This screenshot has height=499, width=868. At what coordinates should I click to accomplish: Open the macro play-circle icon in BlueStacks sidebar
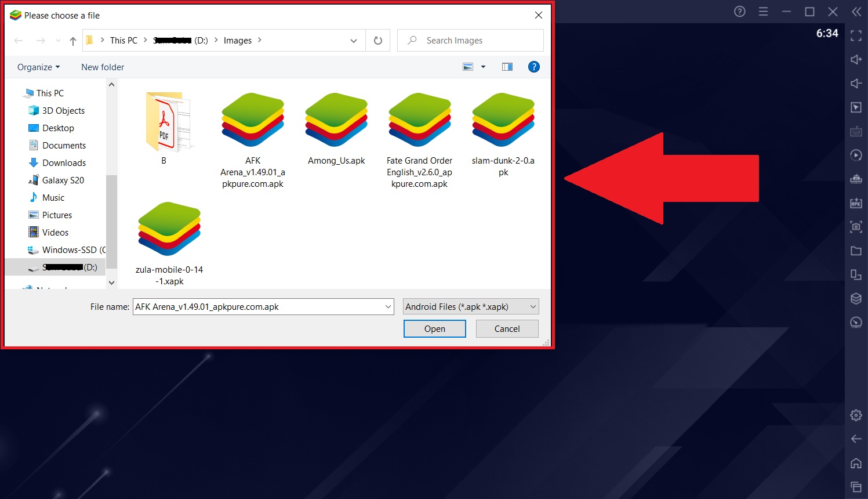(856, 156)
